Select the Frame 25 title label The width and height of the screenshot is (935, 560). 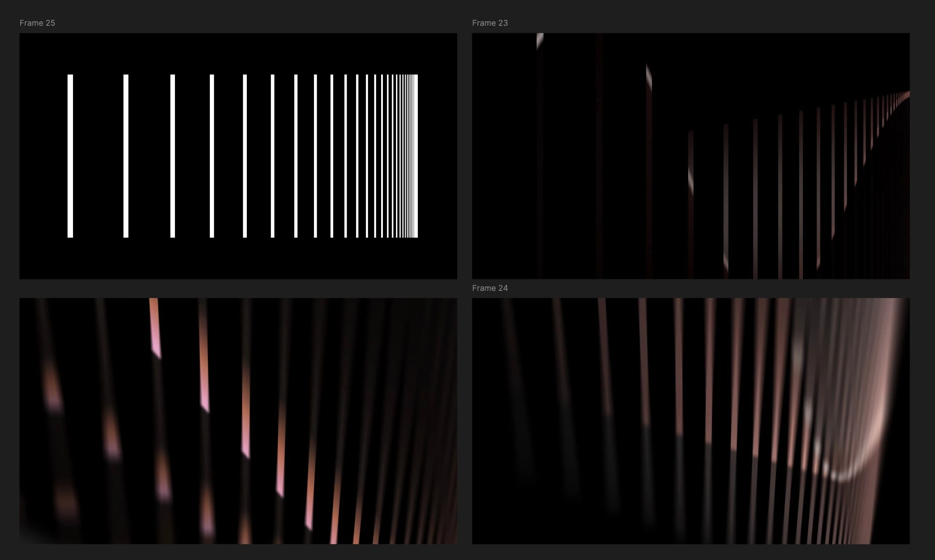37,23
